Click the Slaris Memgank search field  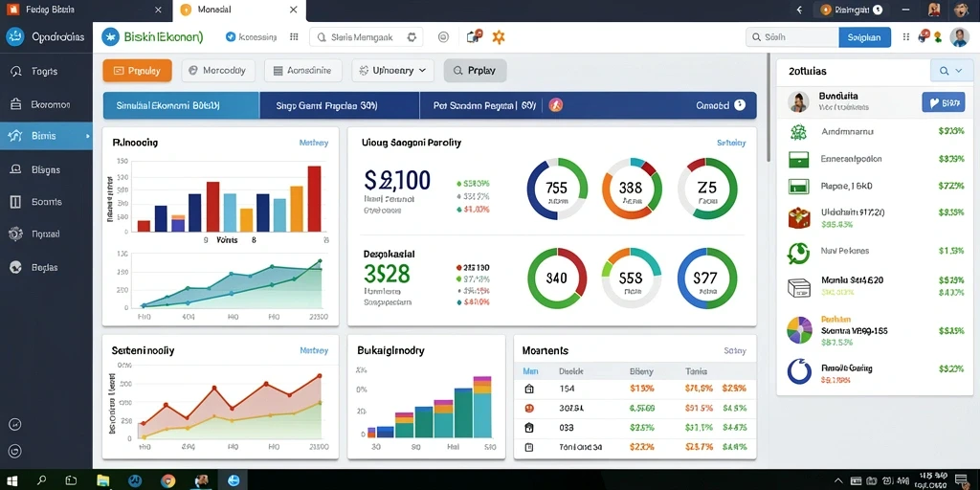point(367,37)
